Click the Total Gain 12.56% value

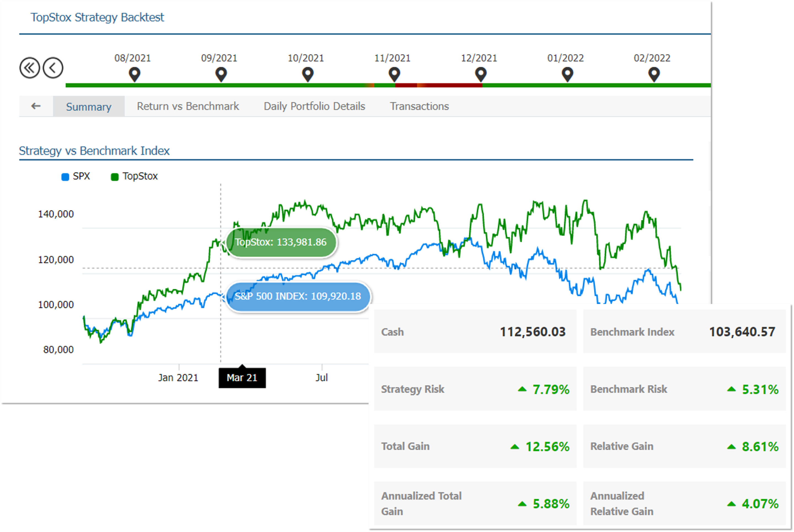tap(547, 447)
